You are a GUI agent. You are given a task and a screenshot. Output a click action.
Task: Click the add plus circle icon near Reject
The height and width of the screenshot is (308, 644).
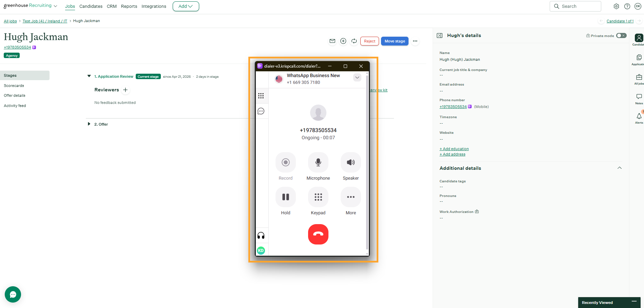pos(343,41)
